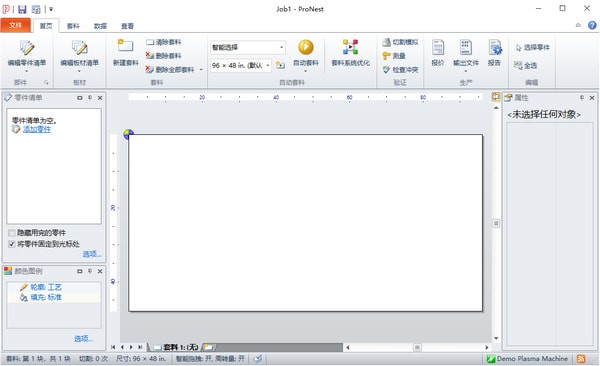Switch to the Data ribbon tab

(x=100, y=26)
